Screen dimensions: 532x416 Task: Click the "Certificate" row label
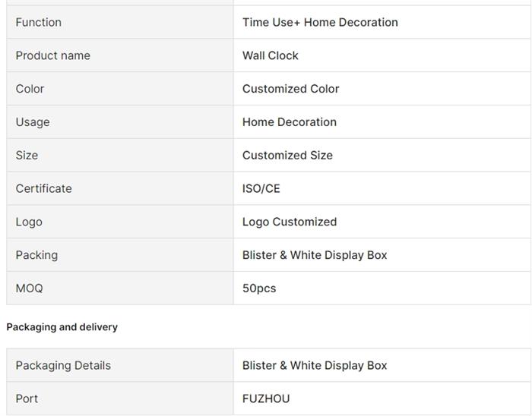coord(43,189)
